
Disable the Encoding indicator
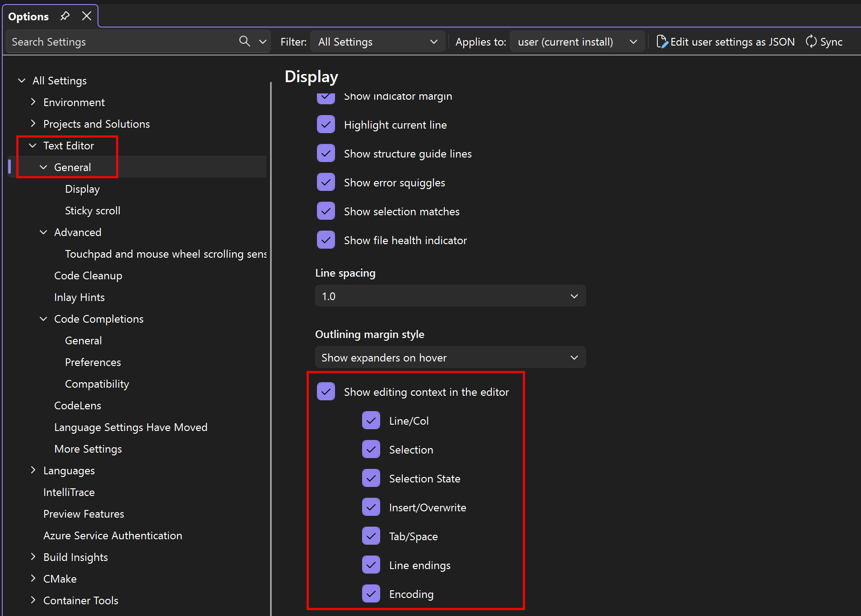[x=371, y=593]
